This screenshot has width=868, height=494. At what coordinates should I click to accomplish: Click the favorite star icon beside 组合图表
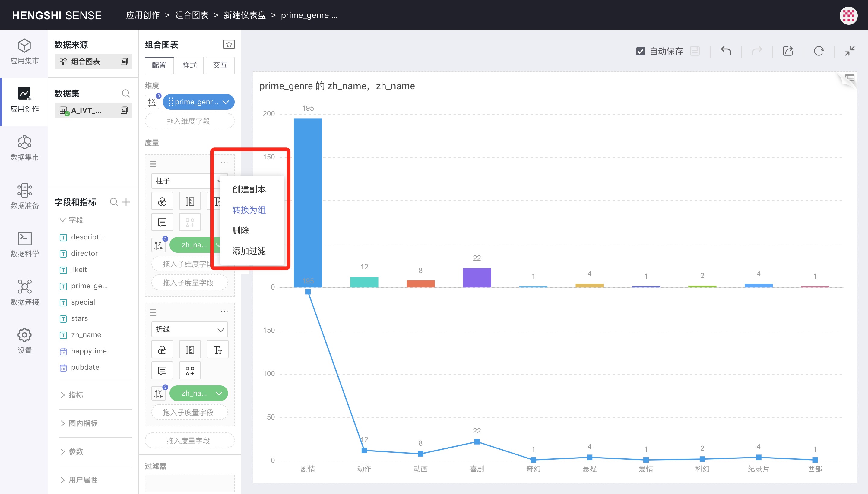pyautogui.click(x=229, y=44)
